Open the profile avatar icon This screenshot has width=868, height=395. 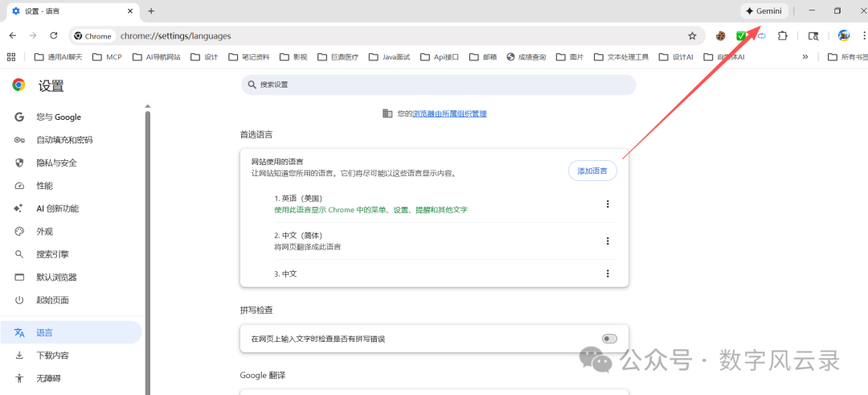tap(844, 36)
